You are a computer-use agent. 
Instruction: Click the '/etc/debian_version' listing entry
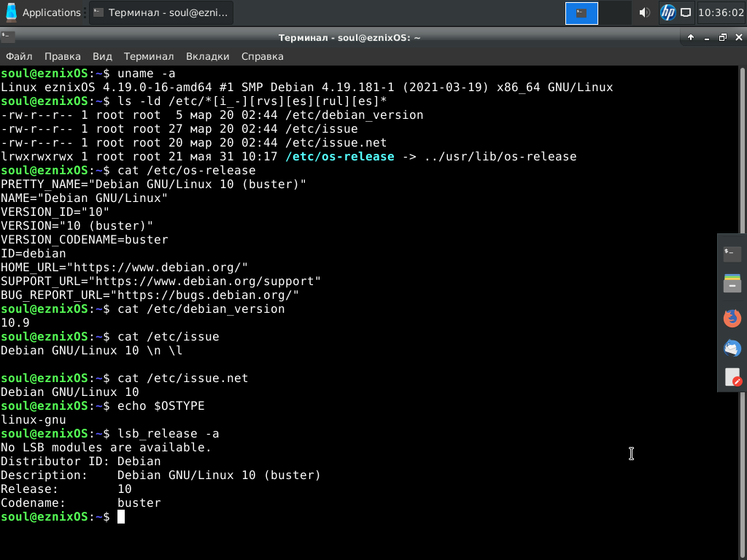point(354,115)
